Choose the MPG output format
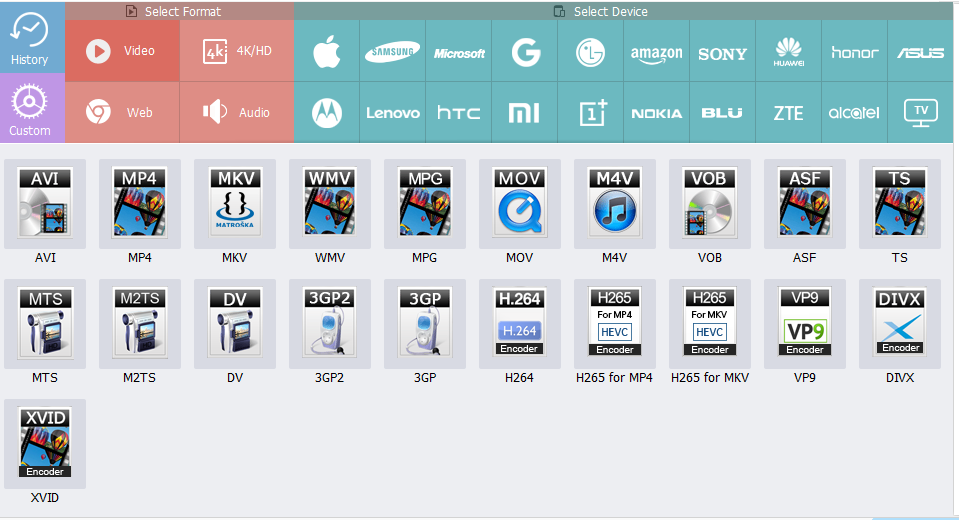 [x=425, y=204]
